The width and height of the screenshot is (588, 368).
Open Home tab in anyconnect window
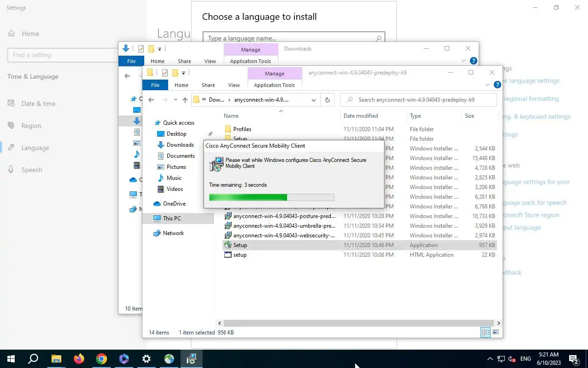pos(181,85)
